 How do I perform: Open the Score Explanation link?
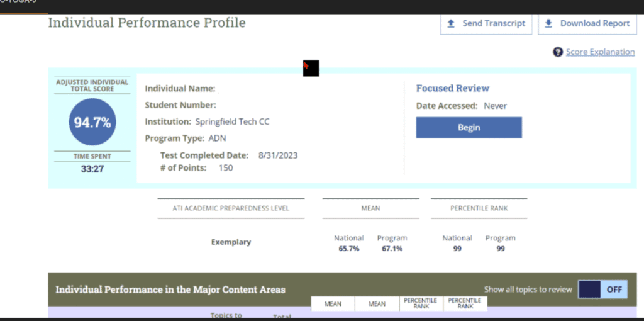click(x=600, y=52)
